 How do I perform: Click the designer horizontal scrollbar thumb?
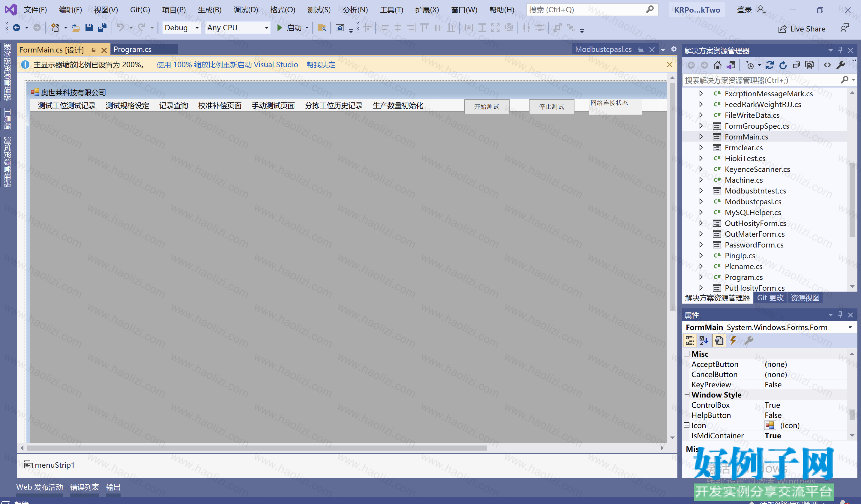point(256,448)
